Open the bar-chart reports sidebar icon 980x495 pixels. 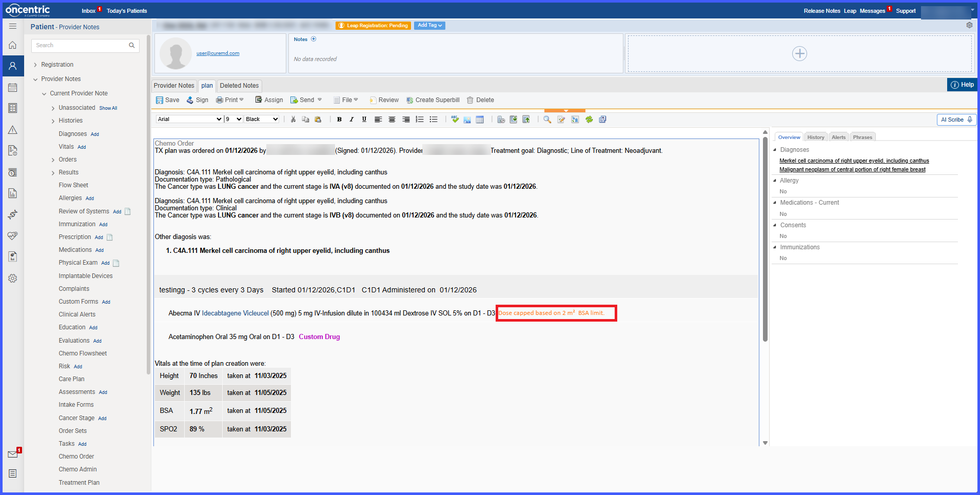pos(13,193)
